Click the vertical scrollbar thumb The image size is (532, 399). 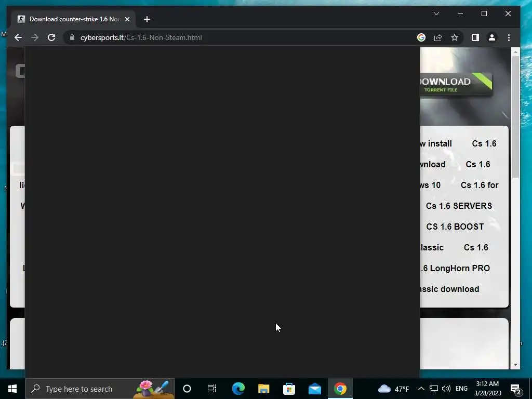click(x=516, y=116)
